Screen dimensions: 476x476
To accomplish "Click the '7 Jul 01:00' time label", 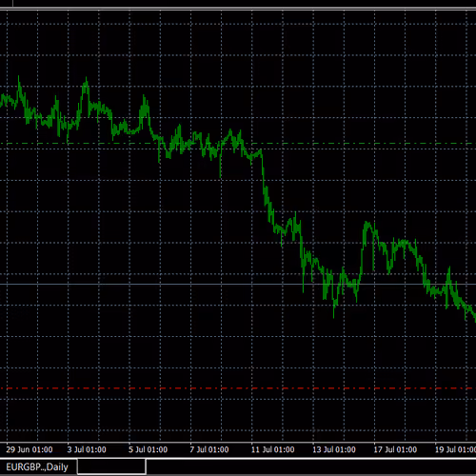I will click(209, 449).
